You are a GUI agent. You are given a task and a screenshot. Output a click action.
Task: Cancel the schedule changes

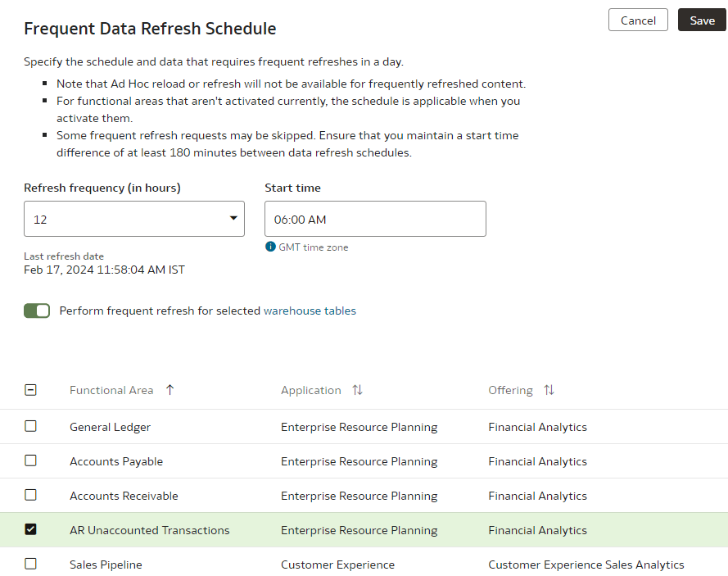pyautogui.click(x=638, y=20)
